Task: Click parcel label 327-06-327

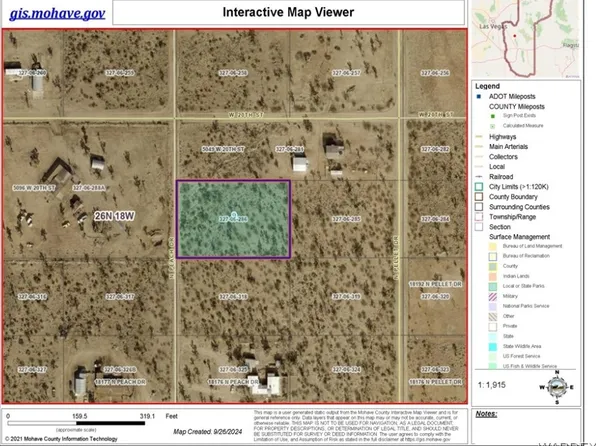Action: [x=32, y=370]
